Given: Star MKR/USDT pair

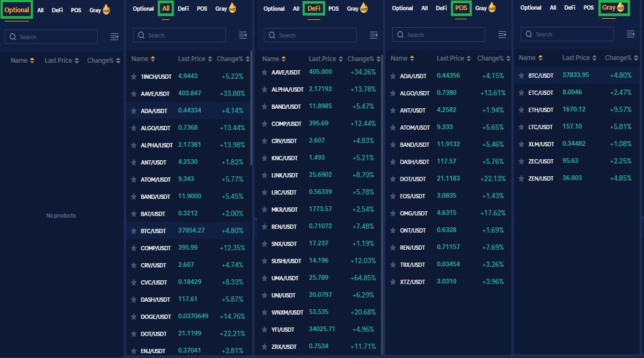Looking at the screenshot, I should (x=265, y=210).
